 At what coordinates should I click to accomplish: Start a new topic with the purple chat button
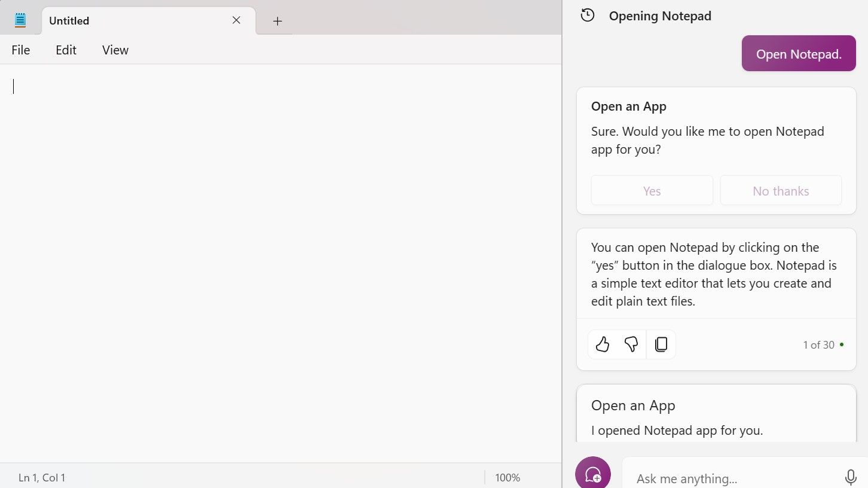pos(593,473)
